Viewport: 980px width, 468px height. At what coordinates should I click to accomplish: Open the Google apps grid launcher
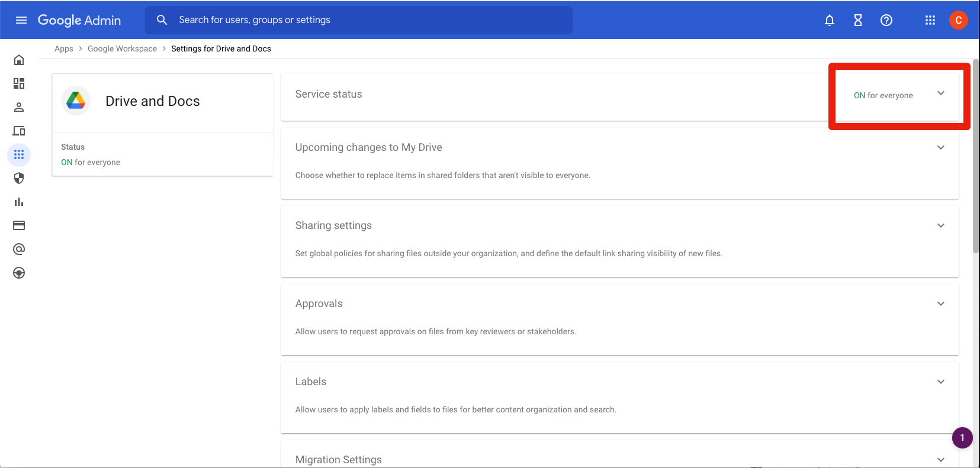point(930,20)
